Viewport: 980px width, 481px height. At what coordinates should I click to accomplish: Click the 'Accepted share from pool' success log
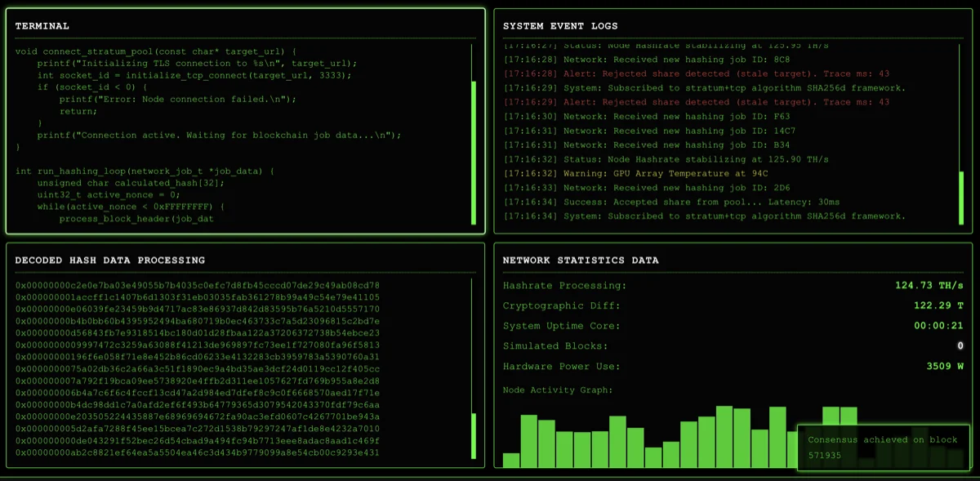672,202
